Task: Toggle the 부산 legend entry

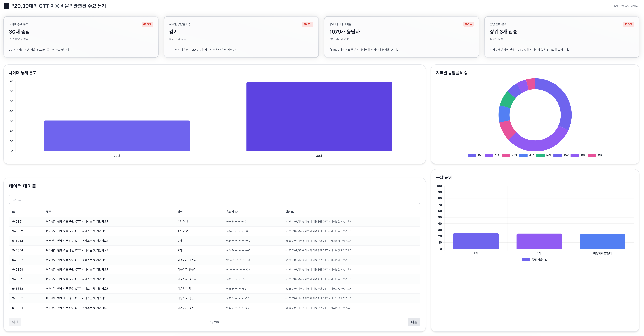Action: [544, 155]
